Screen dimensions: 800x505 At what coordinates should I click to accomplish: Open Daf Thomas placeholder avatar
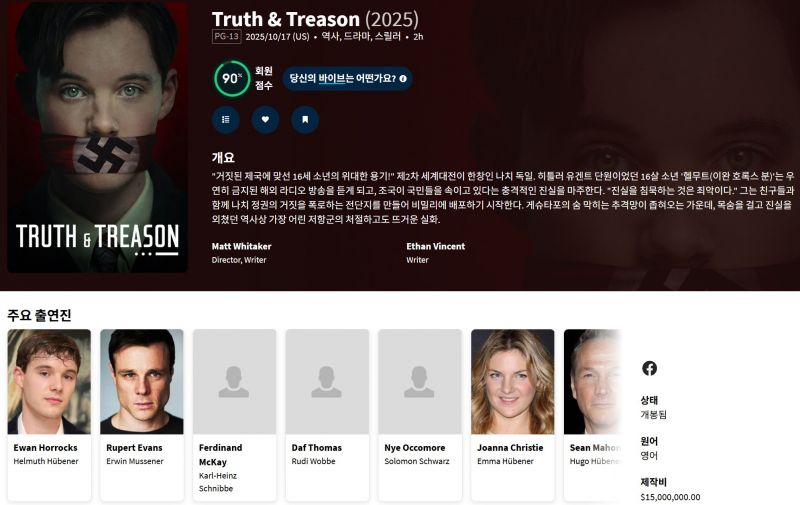327,382
